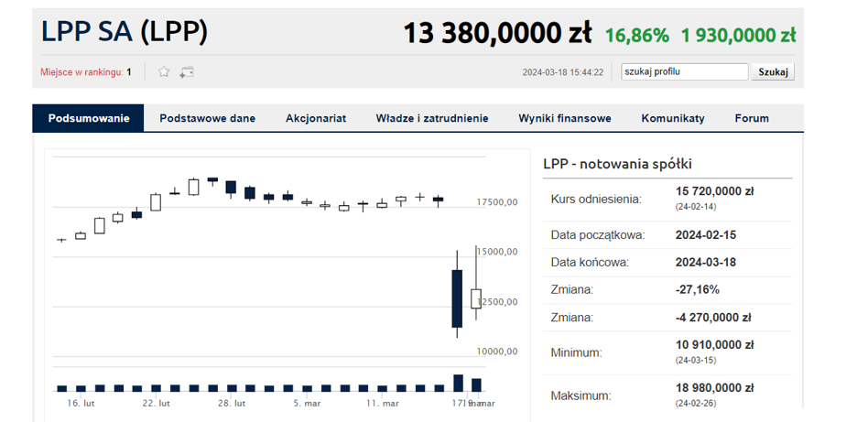Screen dimensions: 868x422
Task: Click the 5. mar date label
Action: [x=308, y=403]
